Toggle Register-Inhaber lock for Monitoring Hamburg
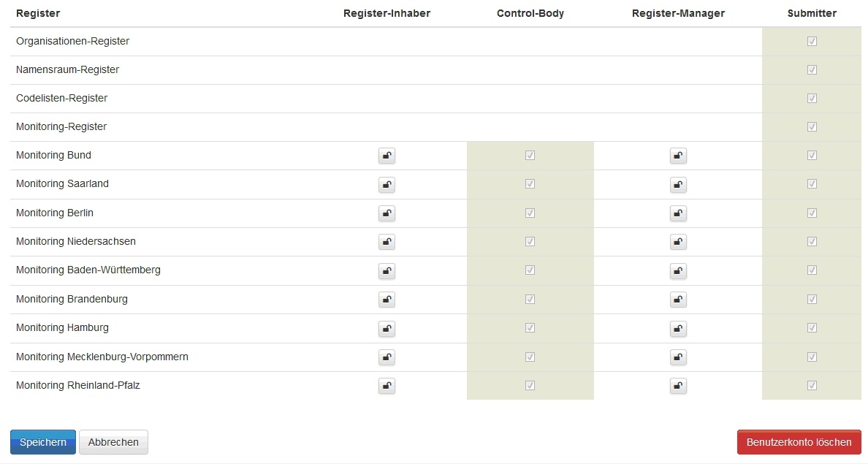 (x=387, y=328)
